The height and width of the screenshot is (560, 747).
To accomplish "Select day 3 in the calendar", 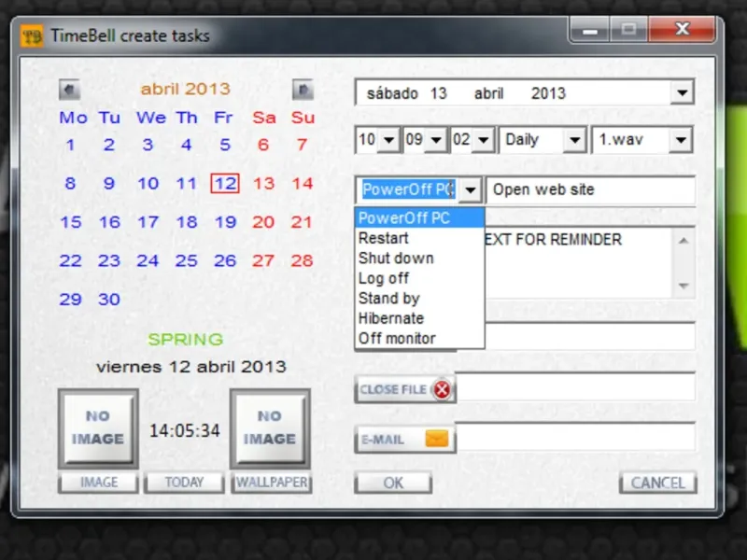I will point(148,145).
